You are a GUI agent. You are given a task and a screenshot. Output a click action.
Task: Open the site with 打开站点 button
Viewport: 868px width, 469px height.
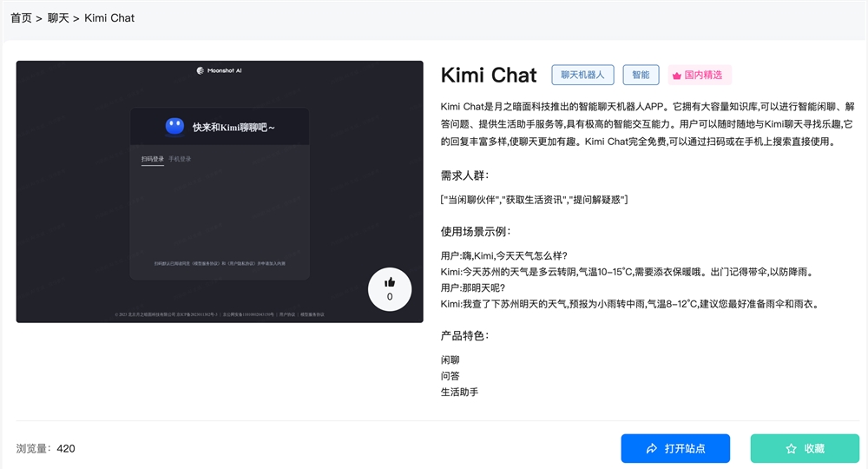coord(675,448)
